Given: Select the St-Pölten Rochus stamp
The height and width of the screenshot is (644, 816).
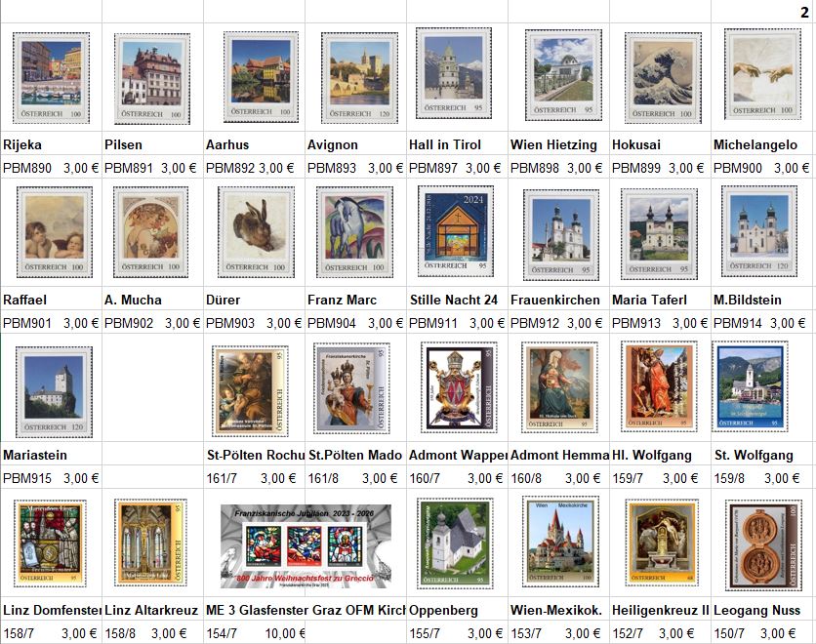Looking at the screenshot, I should point(250,391).
